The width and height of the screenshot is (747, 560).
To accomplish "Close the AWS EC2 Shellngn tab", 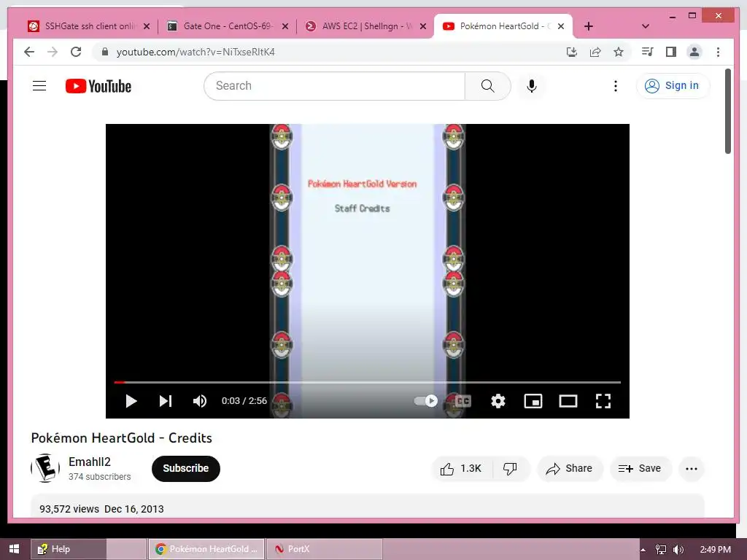I will [x=422, y=26].
